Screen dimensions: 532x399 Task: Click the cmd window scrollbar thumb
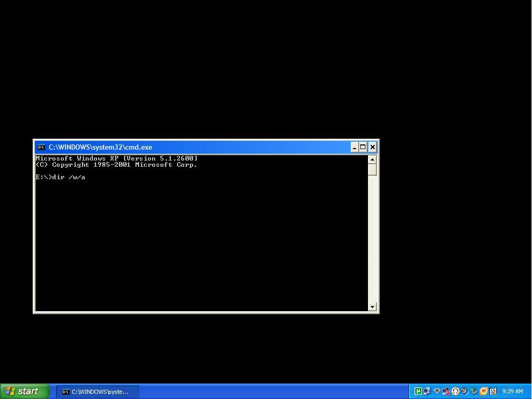372,169
